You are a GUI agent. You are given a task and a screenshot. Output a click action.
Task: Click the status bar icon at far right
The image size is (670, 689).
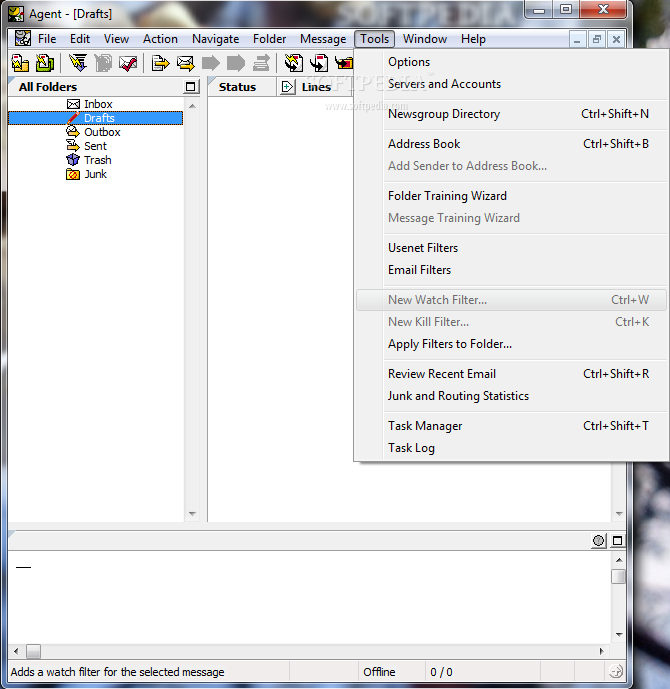pyautogui.click(x=616, y=671)
